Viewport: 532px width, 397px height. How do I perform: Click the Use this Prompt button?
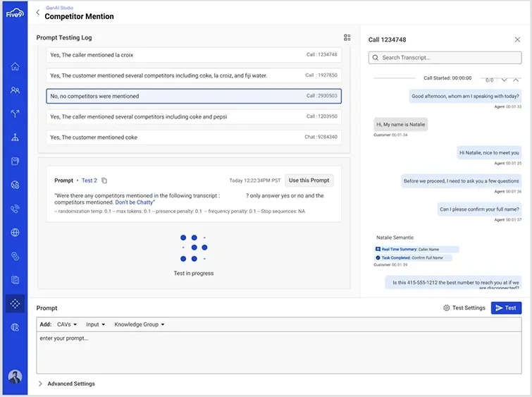click(309, 181)
